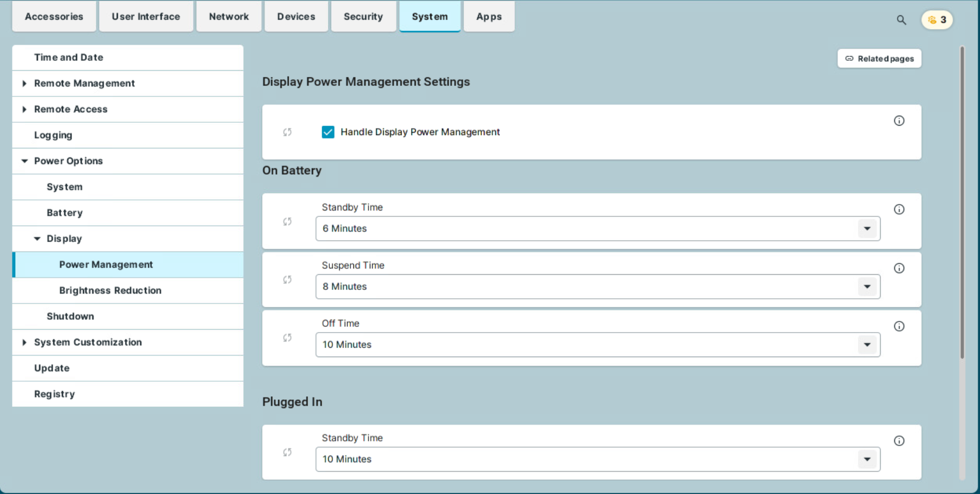The height and width of the screenshot is (494, 980).
Task: Switch to the Security tab
Action: (x=363, y=16)
